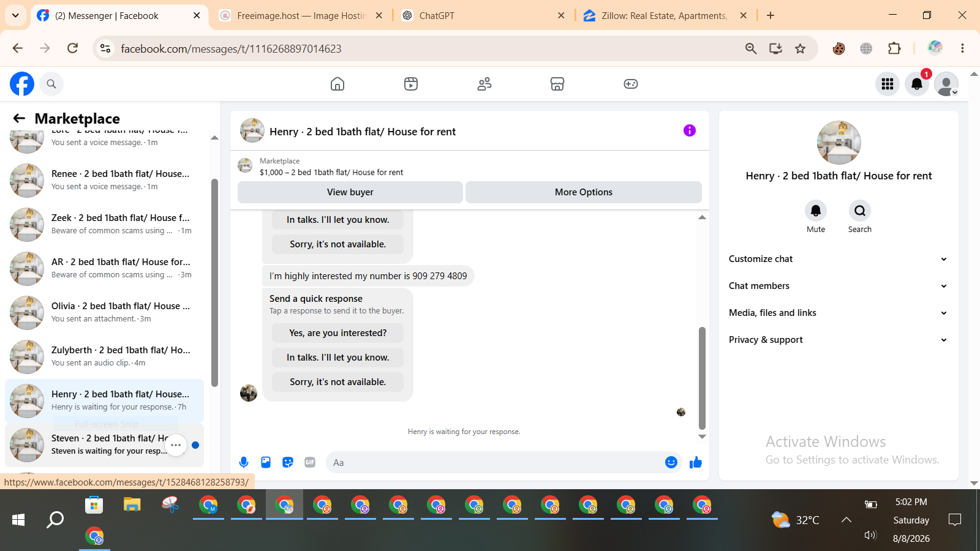This screenshot has width=980, height=551.
Task: Open the account profile menu
Action: coord(946,84)
